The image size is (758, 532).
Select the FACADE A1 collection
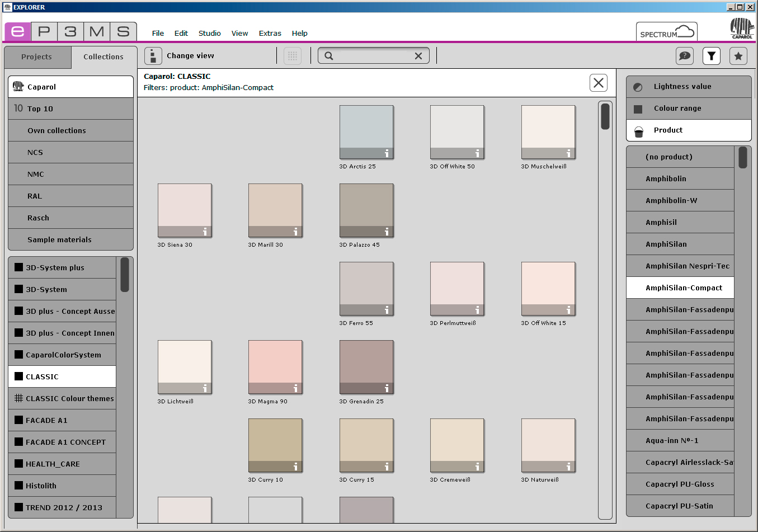(62, 420)
